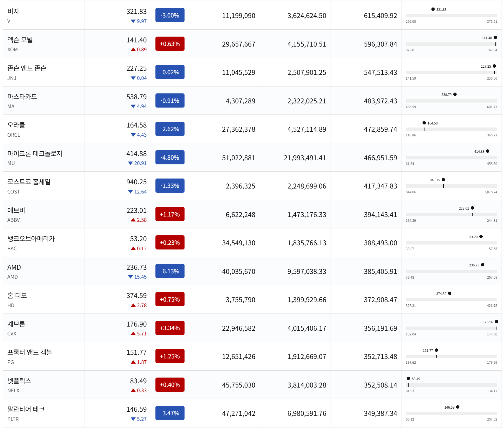Click the +0.40% change badge
Image resolution: width=504 pixels, height=428 pixels.
170,385
